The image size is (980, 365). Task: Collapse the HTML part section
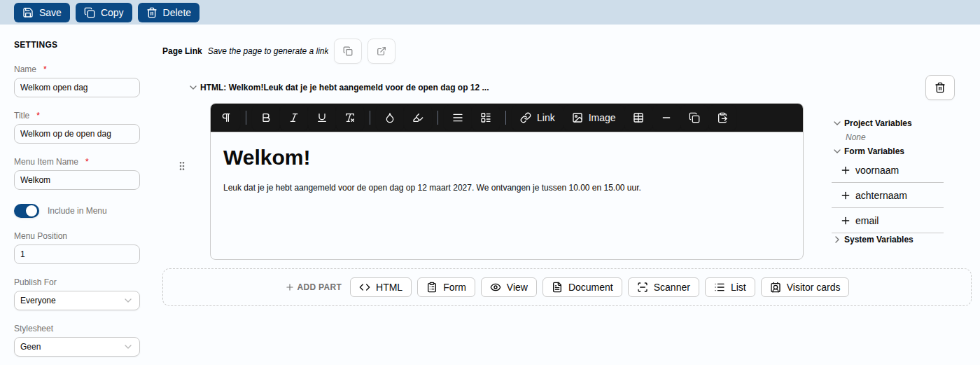[193, 88]
